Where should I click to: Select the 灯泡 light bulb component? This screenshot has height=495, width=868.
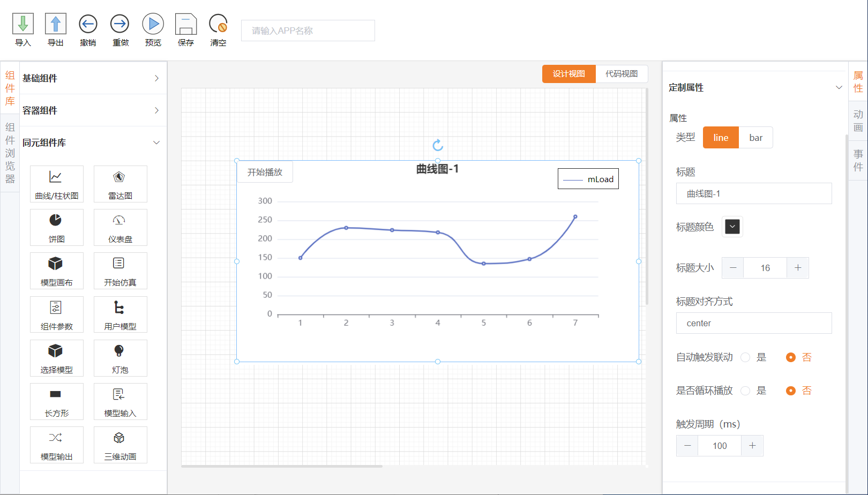[x=121, y=358]
